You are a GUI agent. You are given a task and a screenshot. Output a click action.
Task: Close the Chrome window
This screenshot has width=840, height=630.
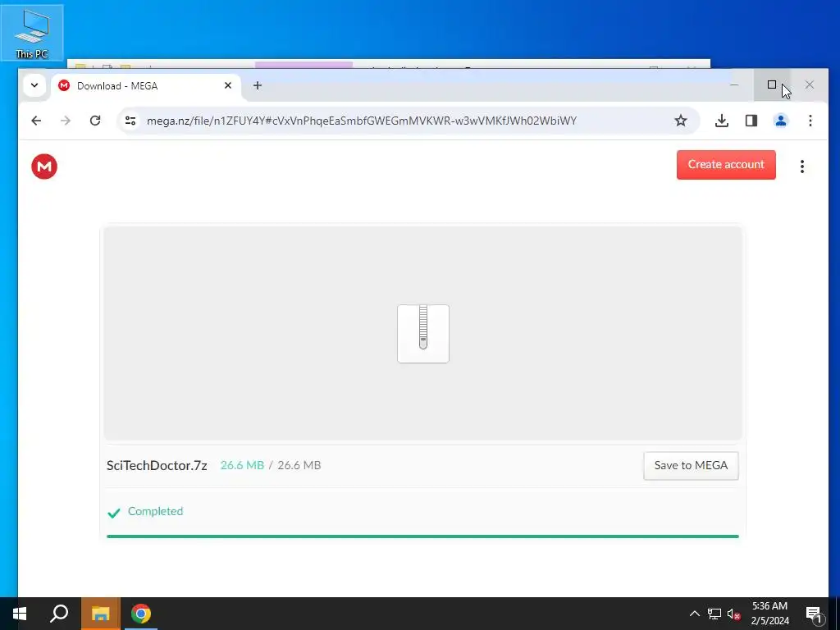click(810, 84)
